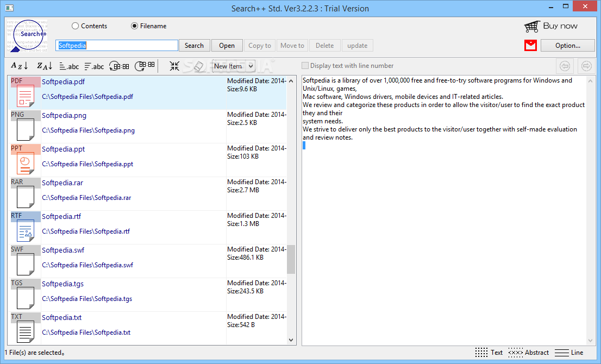Click path C:\Softpedia Files\Softpedia.rar
The height and width of the screenshot is (364, 601).
click(86, 198)
